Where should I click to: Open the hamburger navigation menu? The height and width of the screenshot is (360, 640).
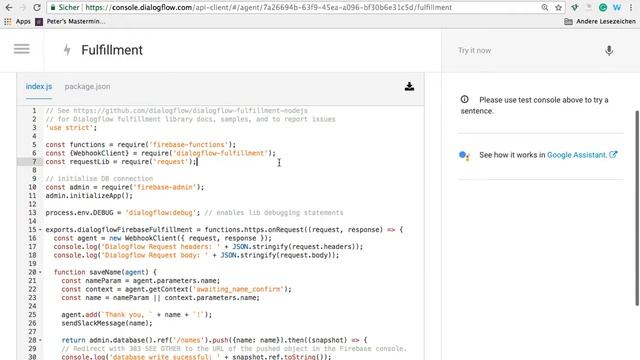[22, 49]
